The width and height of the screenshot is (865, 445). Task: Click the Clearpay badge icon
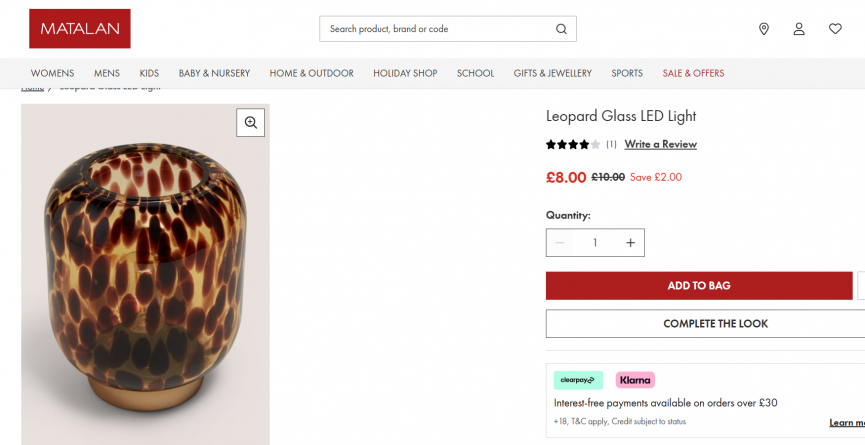coord(579,380)
